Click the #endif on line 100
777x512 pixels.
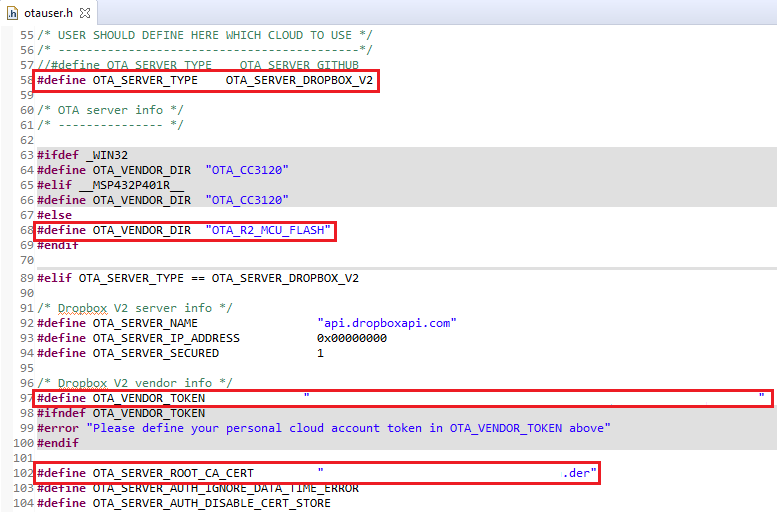pyautogui.click(x=58, y=443)
